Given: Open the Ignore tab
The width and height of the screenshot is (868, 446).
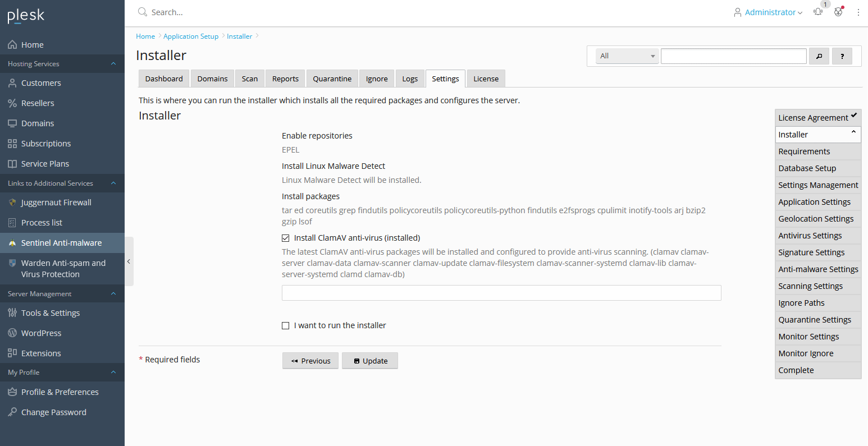Looking at the screenshot, I should (377, 79).
